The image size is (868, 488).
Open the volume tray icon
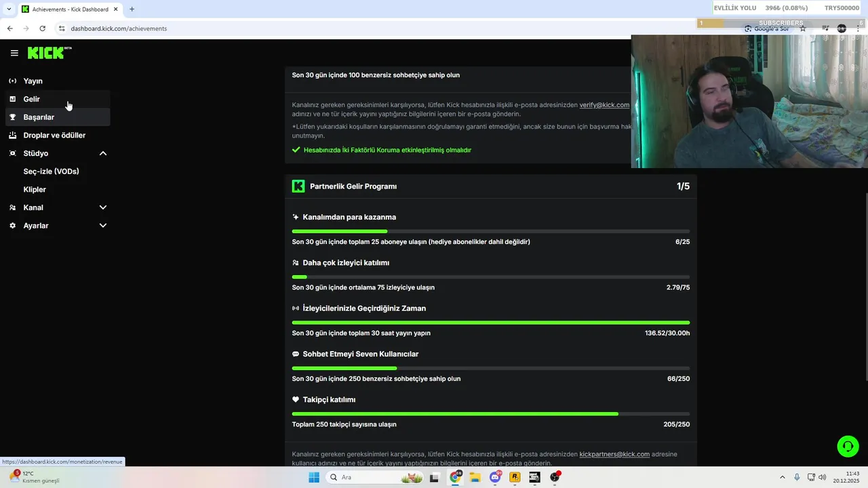tap(822, 477)
